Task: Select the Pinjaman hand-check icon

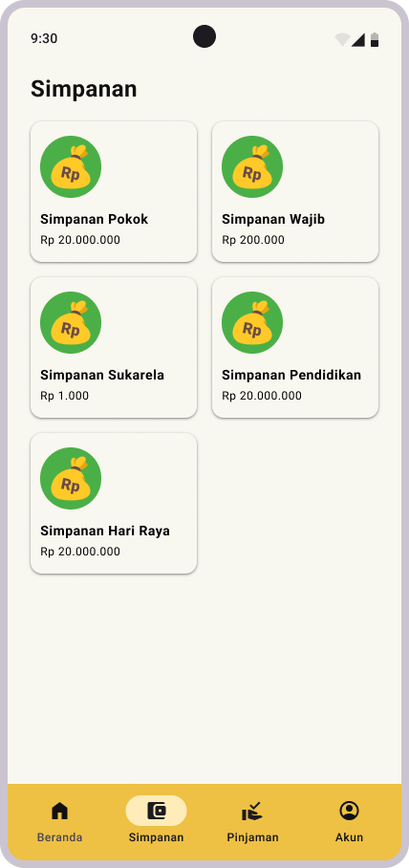Action: click(252, 812)
